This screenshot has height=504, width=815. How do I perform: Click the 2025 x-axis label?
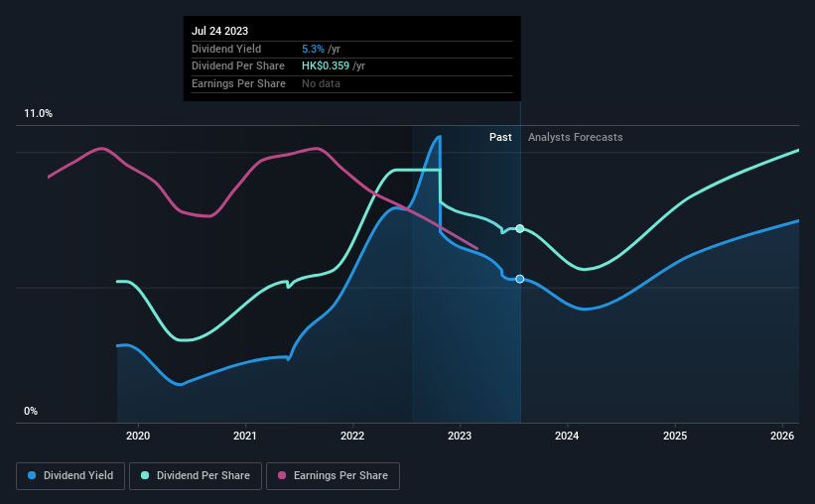pyautogui.click(x=675, y=436)
